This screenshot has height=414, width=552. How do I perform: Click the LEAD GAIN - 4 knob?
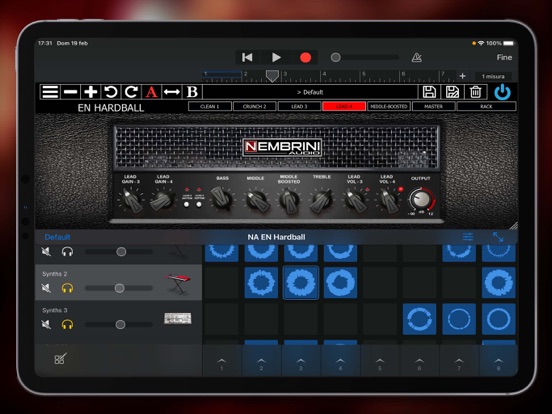pyautogui.click(x=162, y=200)
